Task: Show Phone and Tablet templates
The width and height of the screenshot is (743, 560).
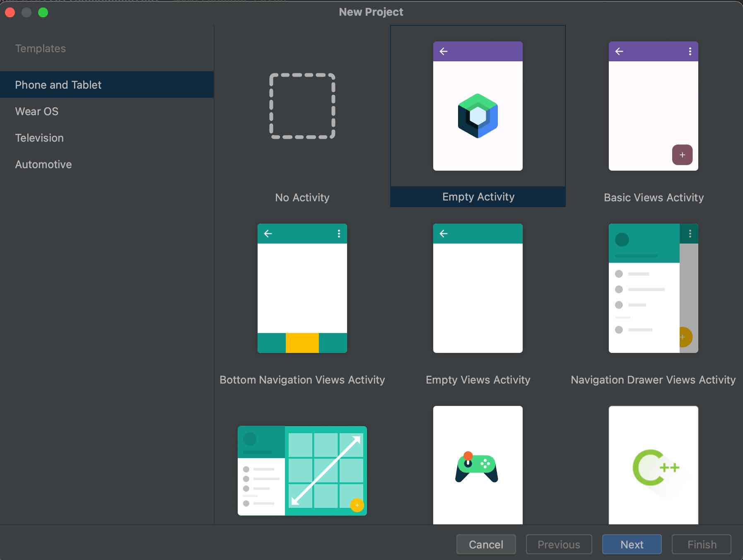Action: point(58,84)
